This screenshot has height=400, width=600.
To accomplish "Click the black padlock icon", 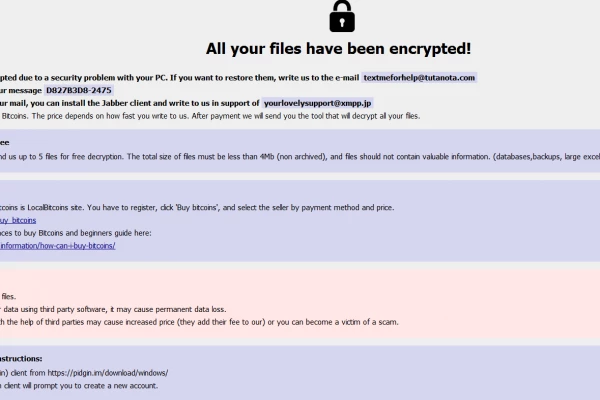I will pos(342,16).
